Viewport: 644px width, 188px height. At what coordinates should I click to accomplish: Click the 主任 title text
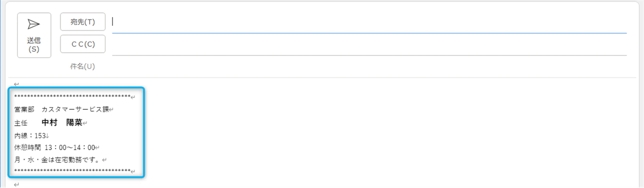click(21, 123)
